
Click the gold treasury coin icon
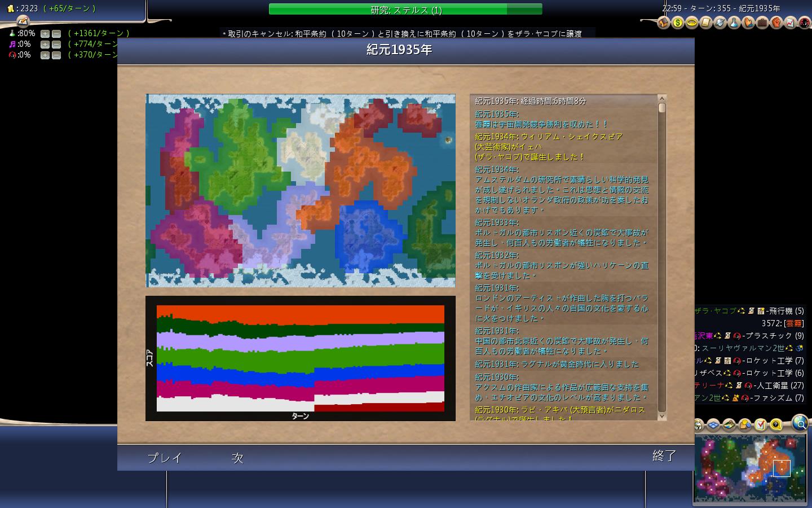click(x=10, y=8)
